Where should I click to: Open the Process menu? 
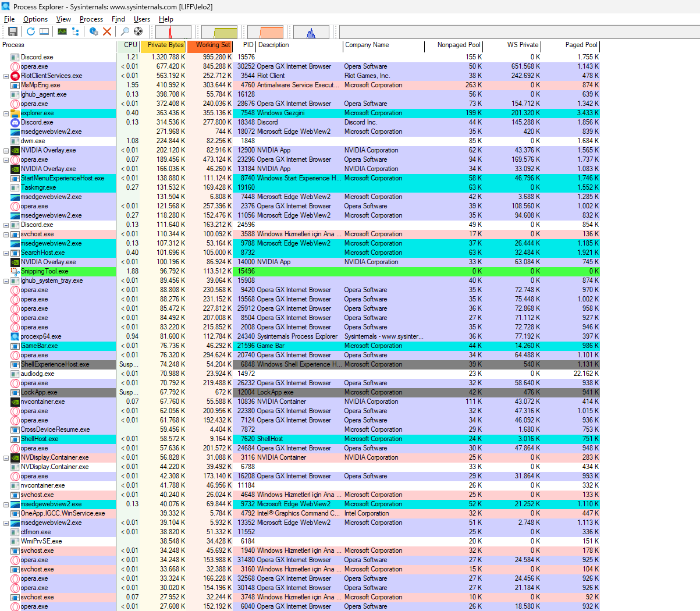[x=91, y=19]
